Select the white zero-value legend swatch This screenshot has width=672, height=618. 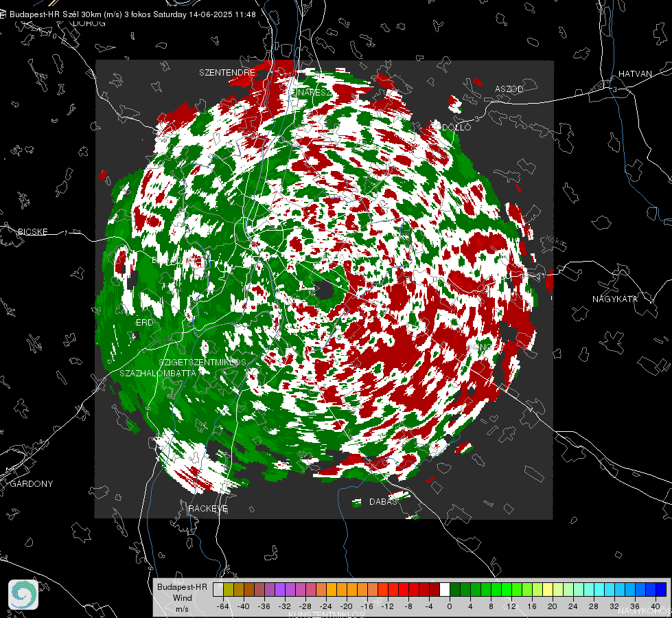pos(445,589)
